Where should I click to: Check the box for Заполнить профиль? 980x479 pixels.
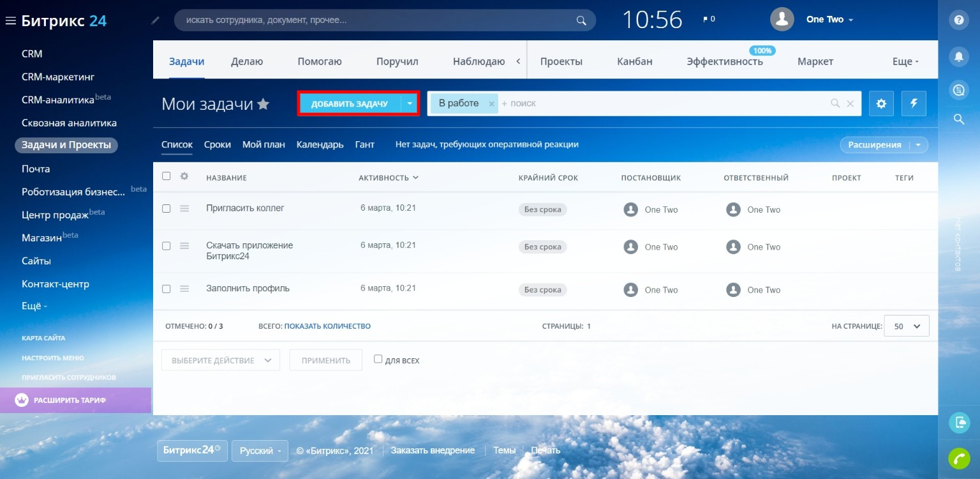167,289
